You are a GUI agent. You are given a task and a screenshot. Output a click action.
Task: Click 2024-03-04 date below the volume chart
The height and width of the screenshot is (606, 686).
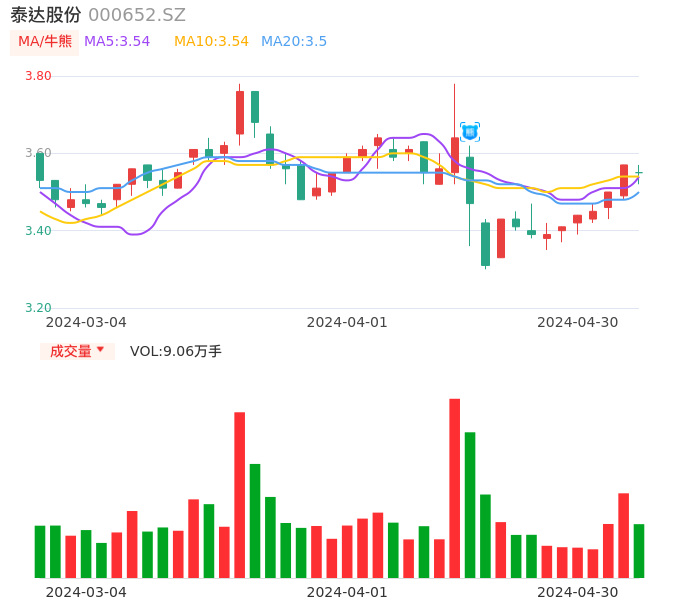(x=86, y=592)
